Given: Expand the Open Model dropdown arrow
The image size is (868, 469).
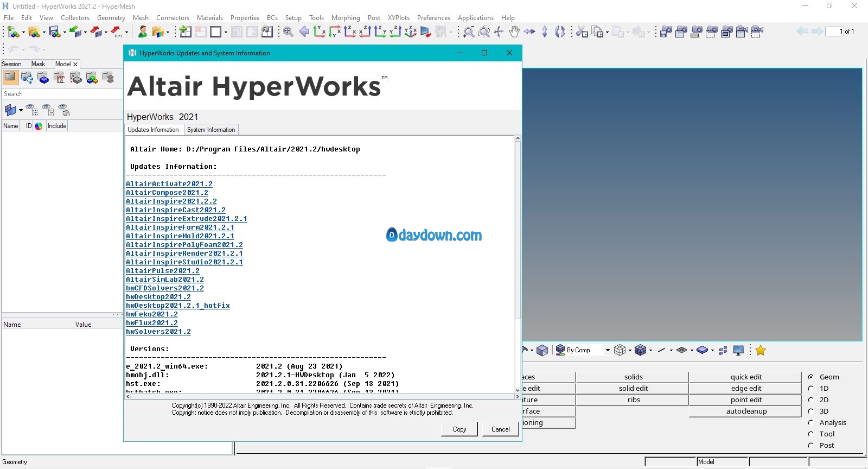Looking at the screenshot, I should click(43, 33).
